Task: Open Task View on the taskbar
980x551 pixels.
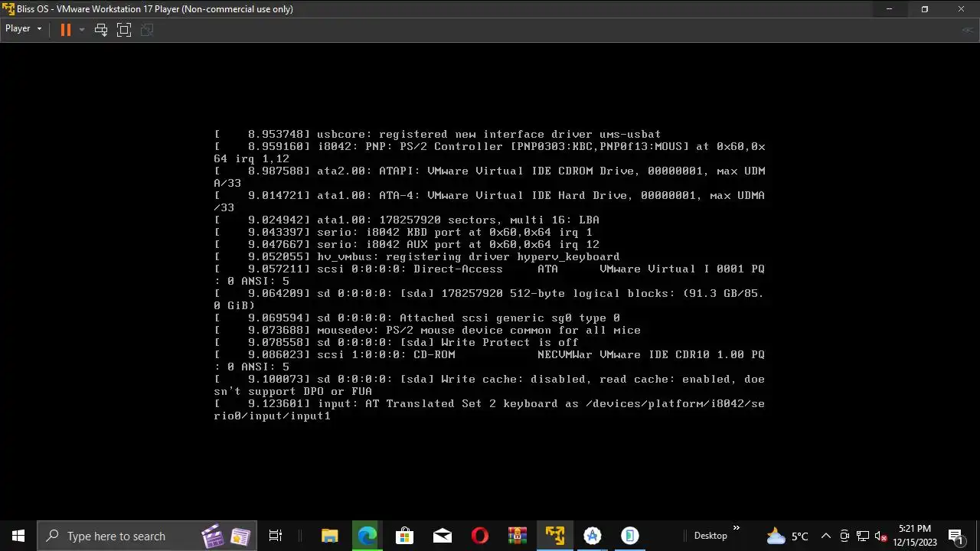Action: [276, 536]
